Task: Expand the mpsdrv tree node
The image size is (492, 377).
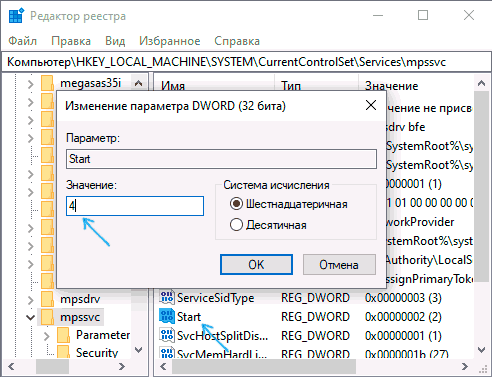Action: coord(30,300)
